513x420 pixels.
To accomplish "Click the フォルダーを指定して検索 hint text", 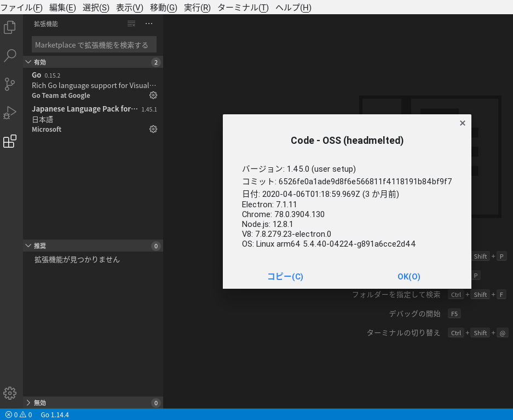I will tap(396, 294).
